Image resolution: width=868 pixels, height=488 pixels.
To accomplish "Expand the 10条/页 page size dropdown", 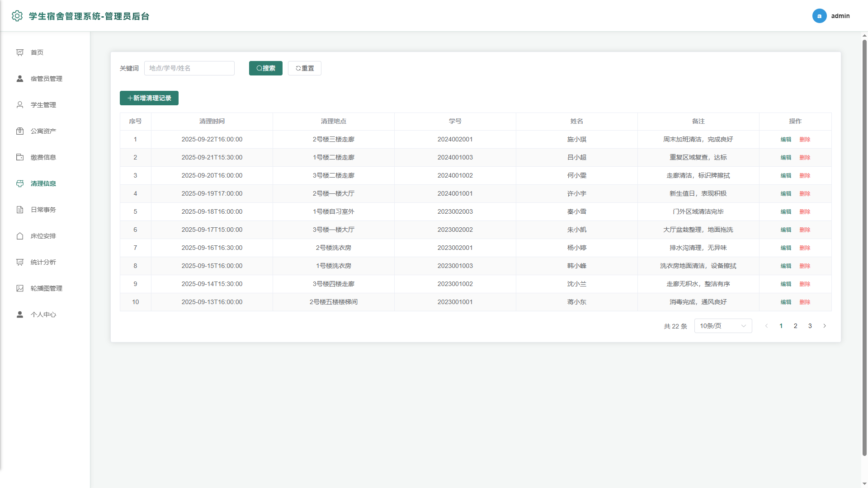I will pyautogui.click(x=723, y=326).
